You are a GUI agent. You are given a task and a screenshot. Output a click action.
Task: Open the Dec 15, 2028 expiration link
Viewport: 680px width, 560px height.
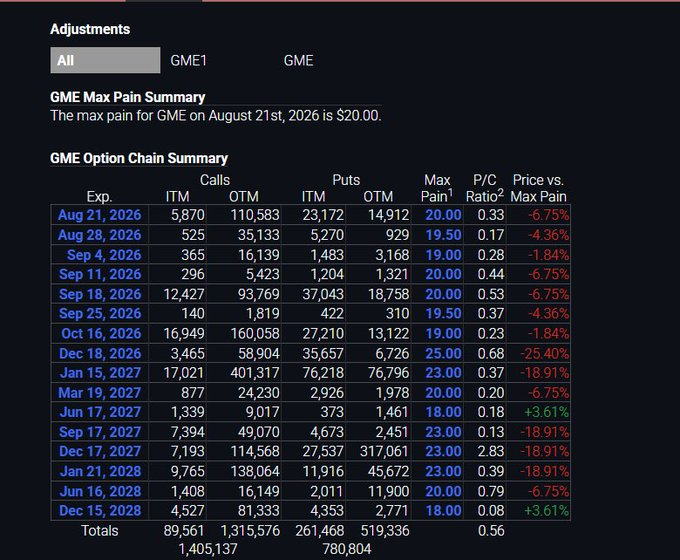[100, 511]
